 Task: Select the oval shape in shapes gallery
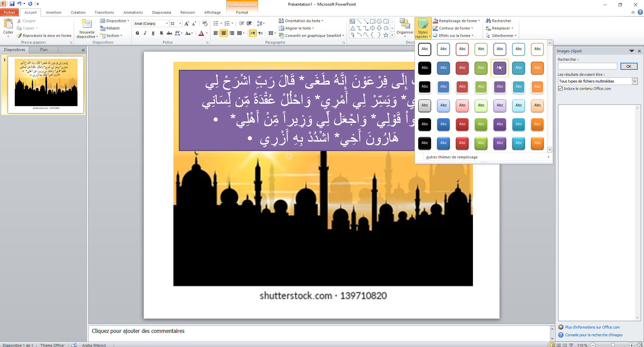379,21
